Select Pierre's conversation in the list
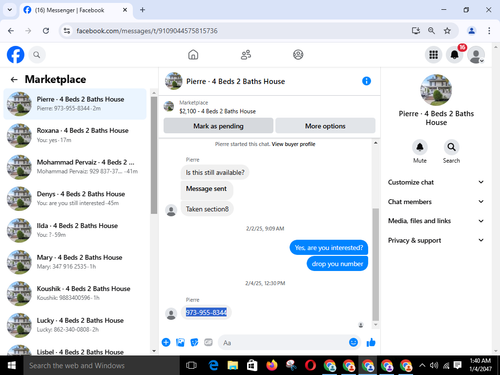 tap(75, 104)
